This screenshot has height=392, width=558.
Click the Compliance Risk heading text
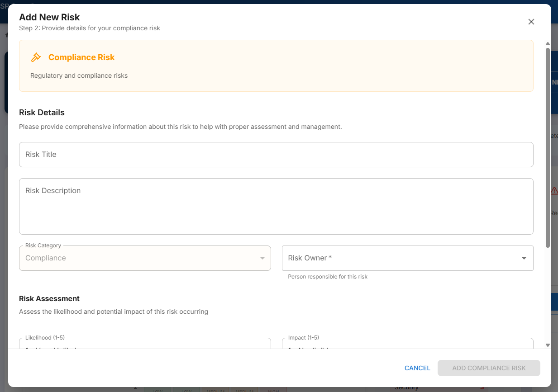point(81,57)
